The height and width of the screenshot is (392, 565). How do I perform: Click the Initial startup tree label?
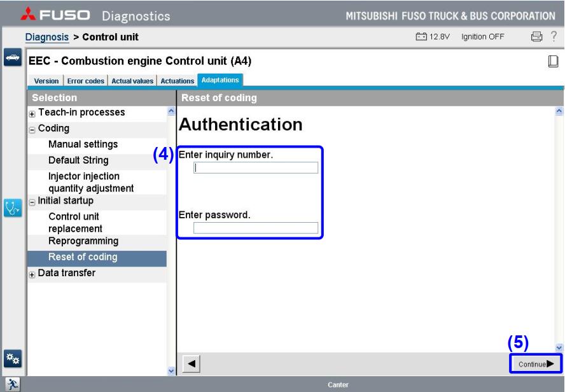(66, 200)
